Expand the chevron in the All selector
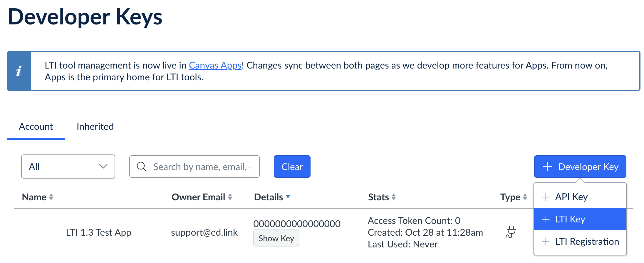Screen dimensions: 644x263 coord(103,167)
